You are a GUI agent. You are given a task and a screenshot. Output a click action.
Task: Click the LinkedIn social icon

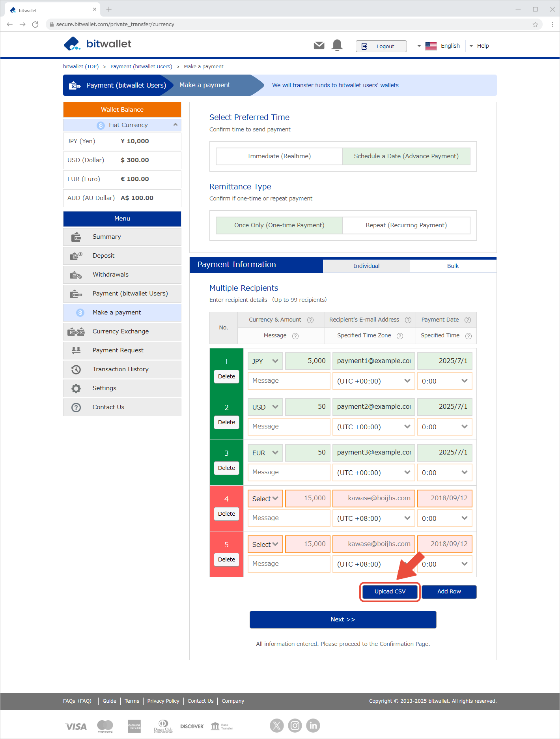(313, 725)
